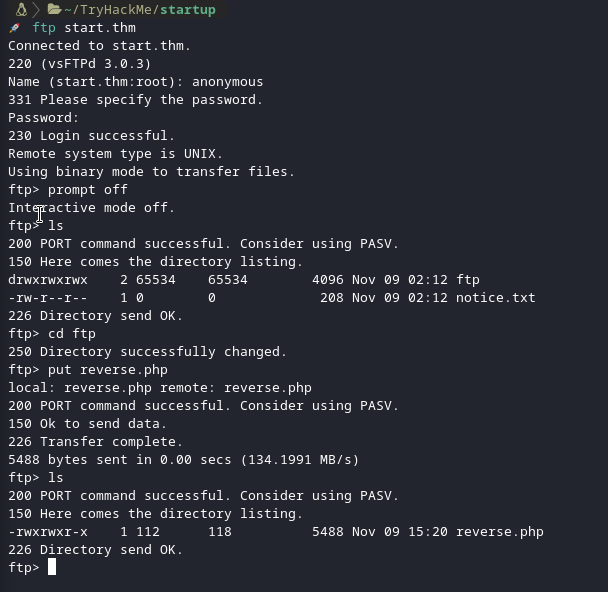Viewport: 608px width, 592px height.
Task: Click the notice.txt filename in the listing
Action: 495,298
